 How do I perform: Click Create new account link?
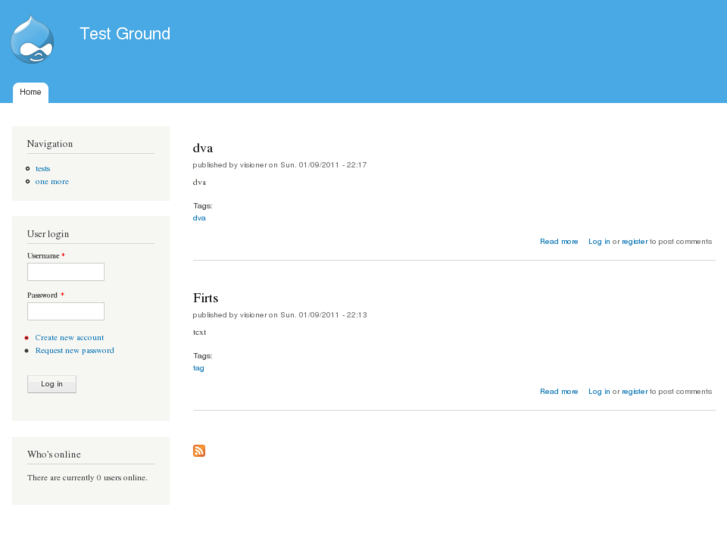tap(69, 338)
